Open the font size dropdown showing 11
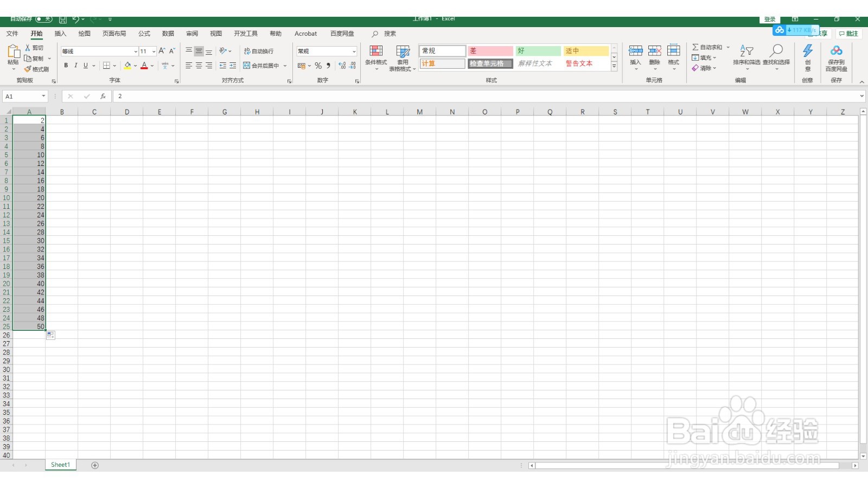 (x=154, y=52)
